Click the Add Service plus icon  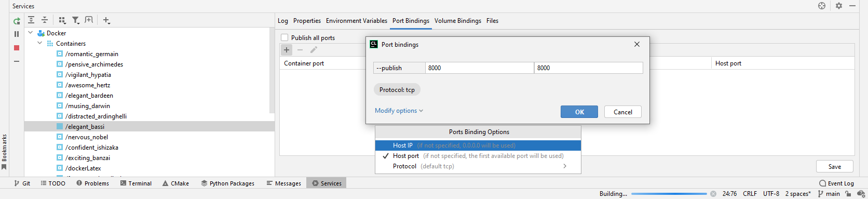tap(106, 20)
